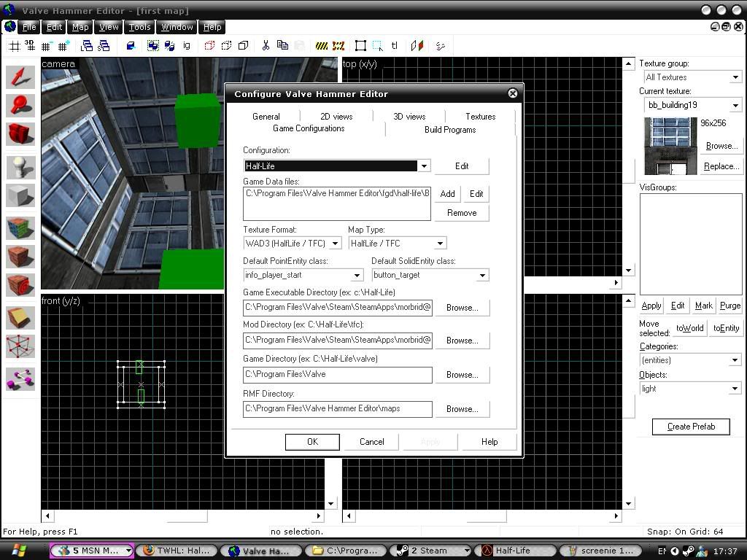Switch to the 3D views tab
This screenshot has width=747, height=560.
pyautogui.click(x=409, y=116)
